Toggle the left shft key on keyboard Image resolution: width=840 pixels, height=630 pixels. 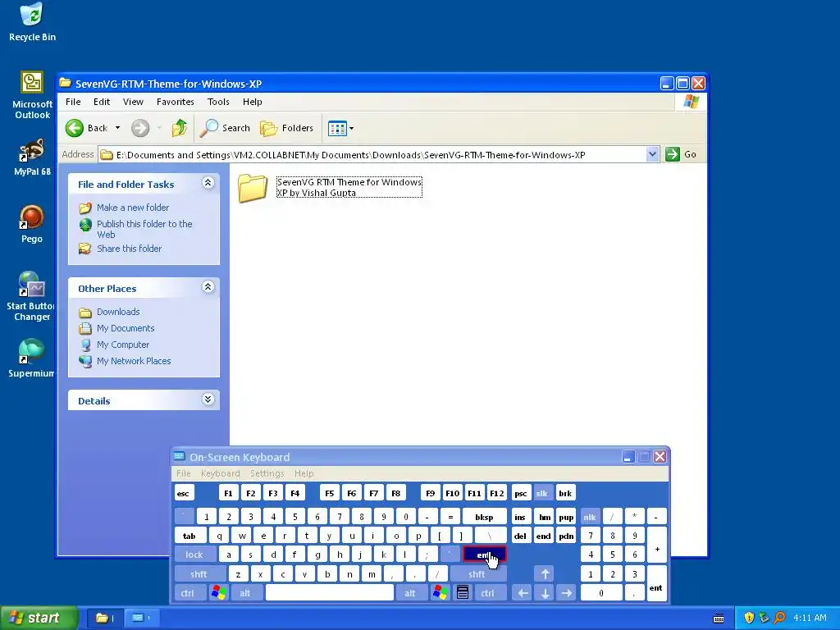click(x=199, y=574)
